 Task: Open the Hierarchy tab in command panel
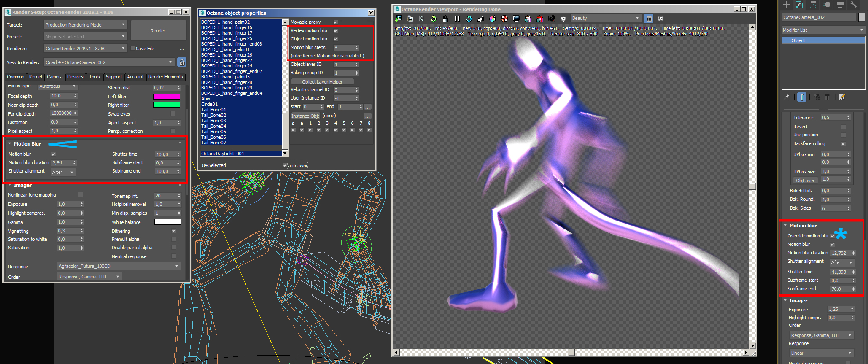click(x=813, y=5)
